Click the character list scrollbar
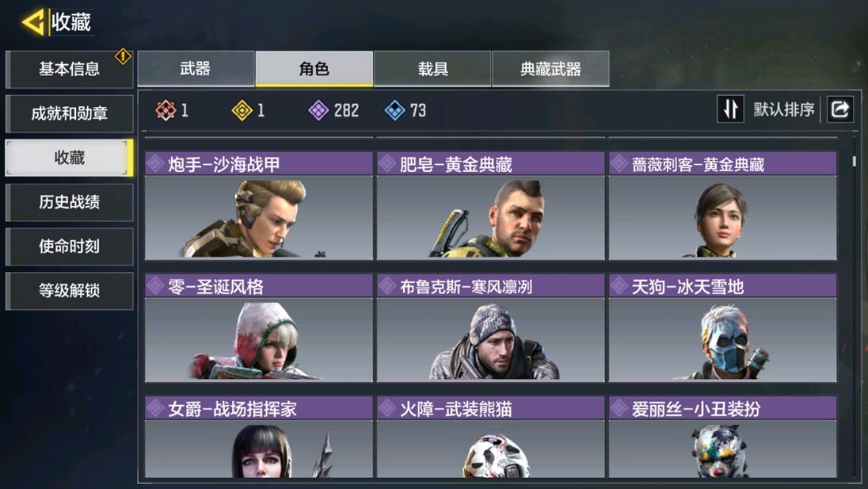 click(855, 161)
